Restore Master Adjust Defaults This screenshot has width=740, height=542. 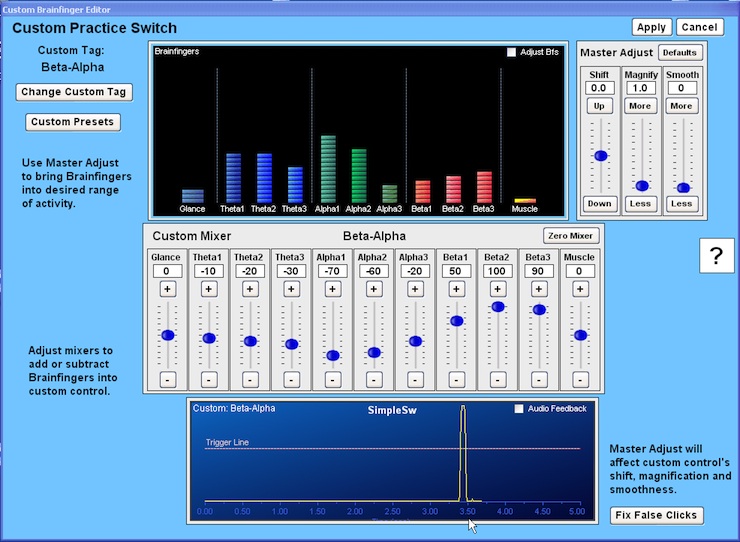[680, 52]
